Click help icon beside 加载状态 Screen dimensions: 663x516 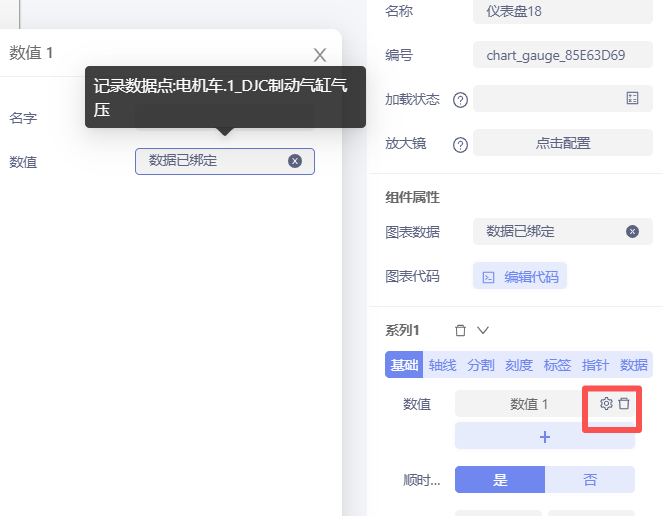coord(460,99)
